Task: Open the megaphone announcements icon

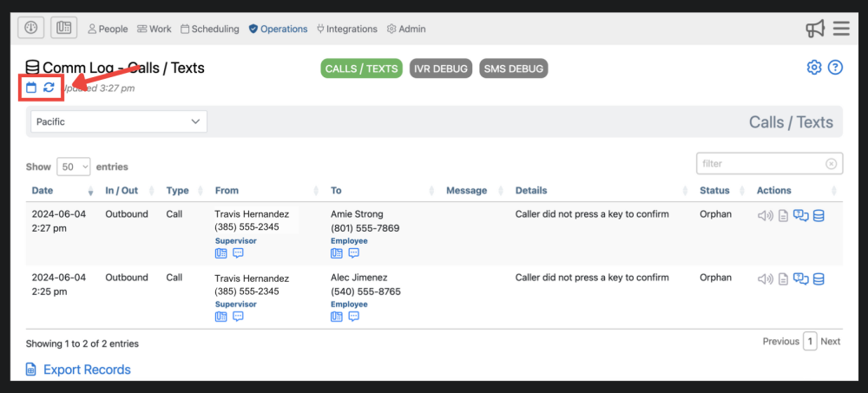Action: click(814, 29)
